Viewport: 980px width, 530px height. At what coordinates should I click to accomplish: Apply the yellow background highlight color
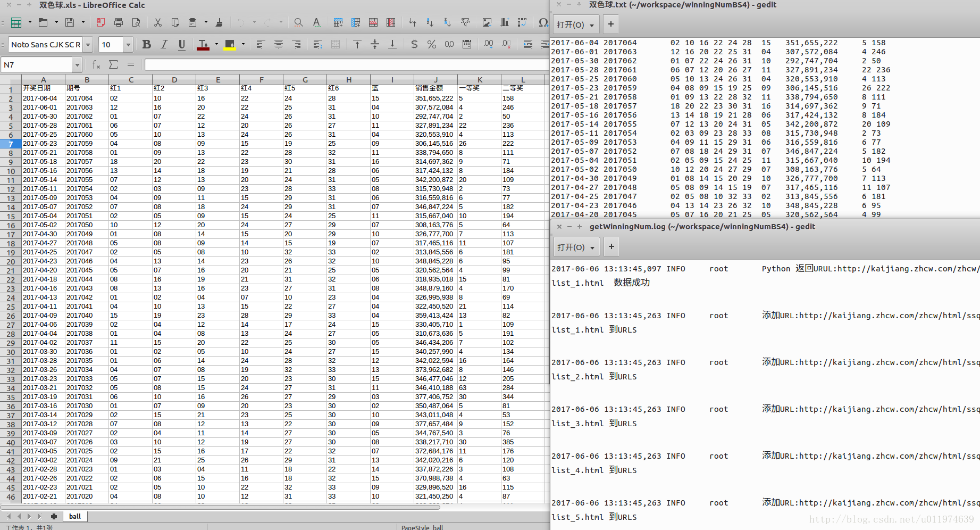(x=230, y=45)
